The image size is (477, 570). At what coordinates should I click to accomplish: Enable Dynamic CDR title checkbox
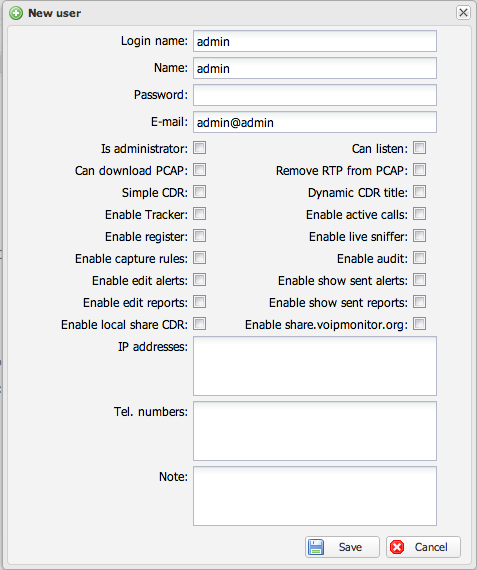click(420, 192)
